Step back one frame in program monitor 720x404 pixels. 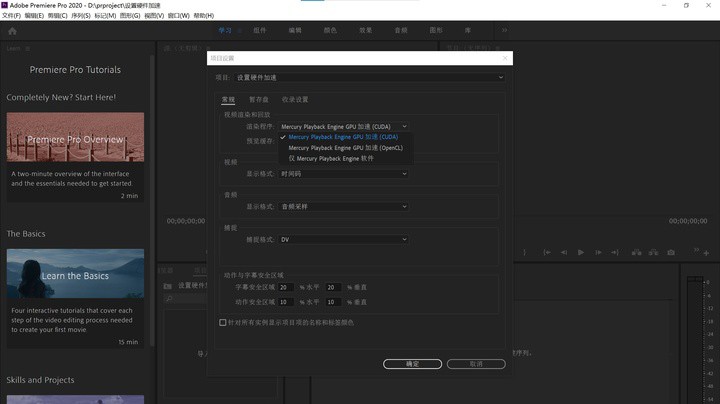(x=564, y=252)
